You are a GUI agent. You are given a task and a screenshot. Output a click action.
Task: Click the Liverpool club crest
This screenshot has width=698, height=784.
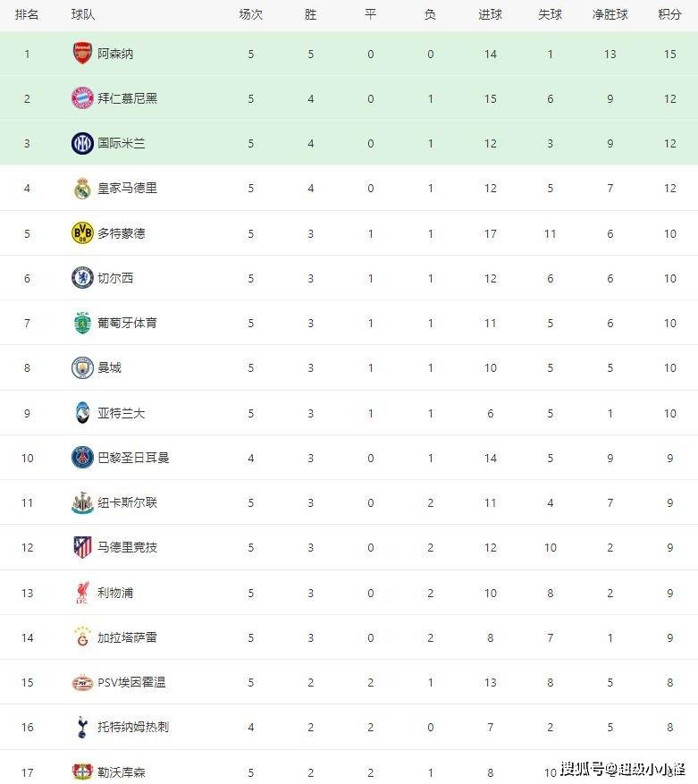82,593
